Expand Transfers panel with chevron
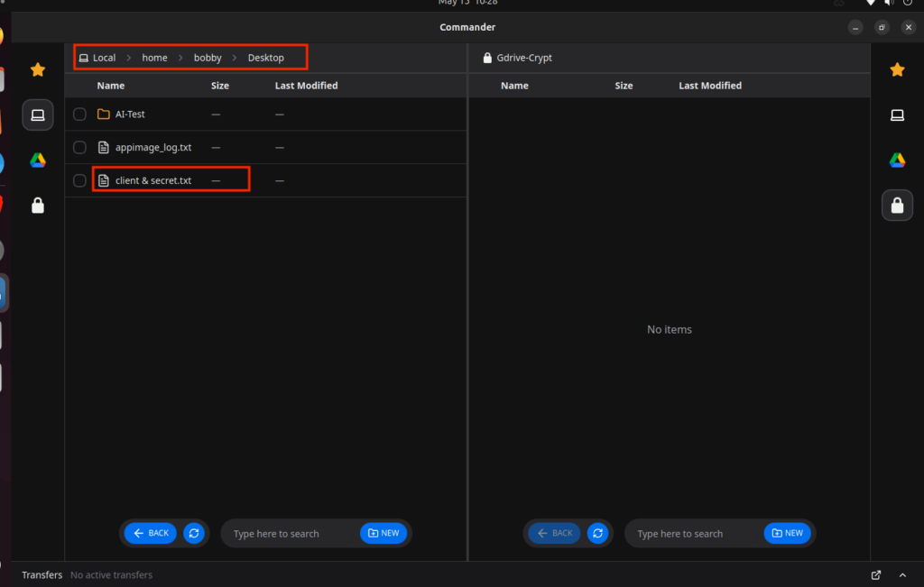The image size is (924, 587). (x=902, y=575)
